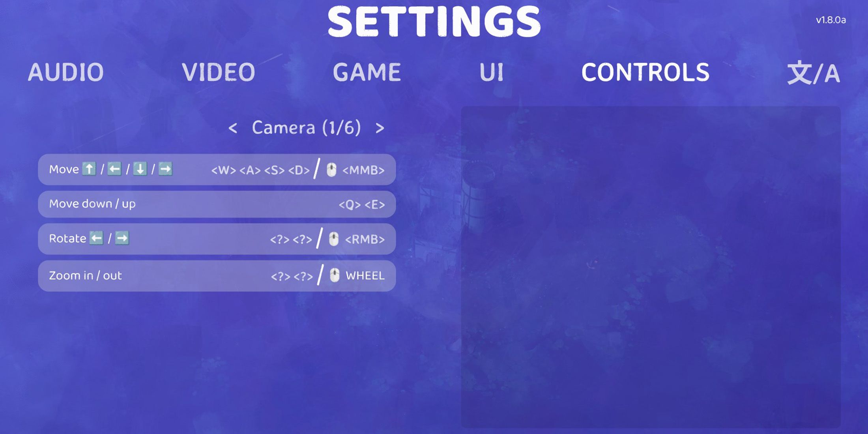Click the mouse MMB icon for camera move

tap(333, 169)
